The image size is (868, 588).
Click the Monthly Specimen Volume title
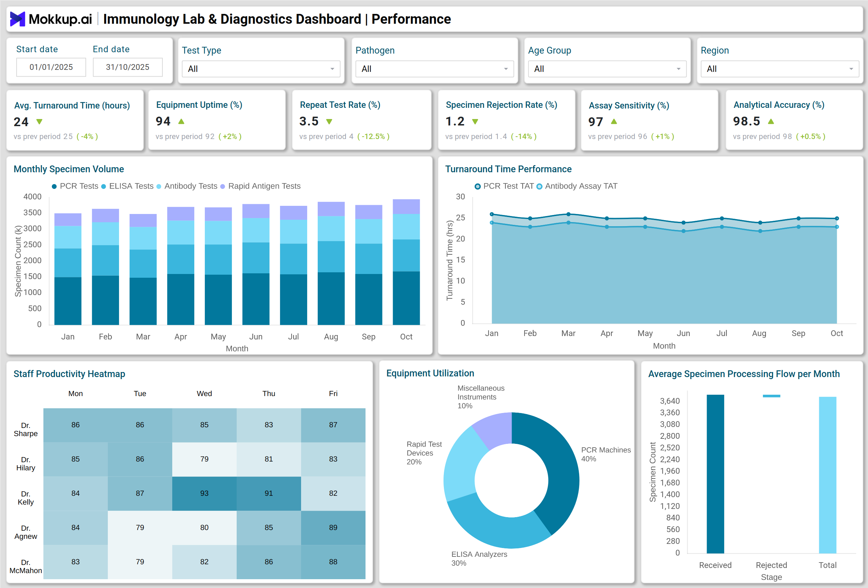pyautogui.click(x=69, y=169)
